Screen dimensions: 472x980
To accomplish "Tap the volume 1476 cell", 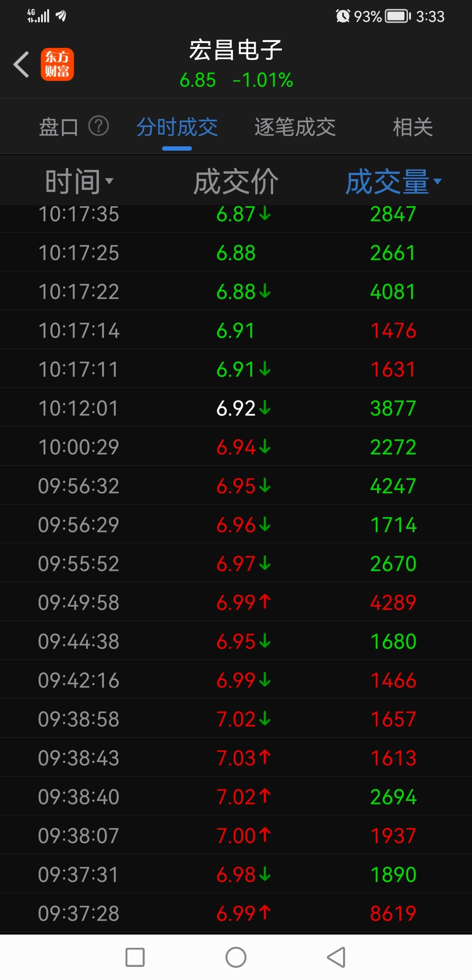I will coord(393,330).
